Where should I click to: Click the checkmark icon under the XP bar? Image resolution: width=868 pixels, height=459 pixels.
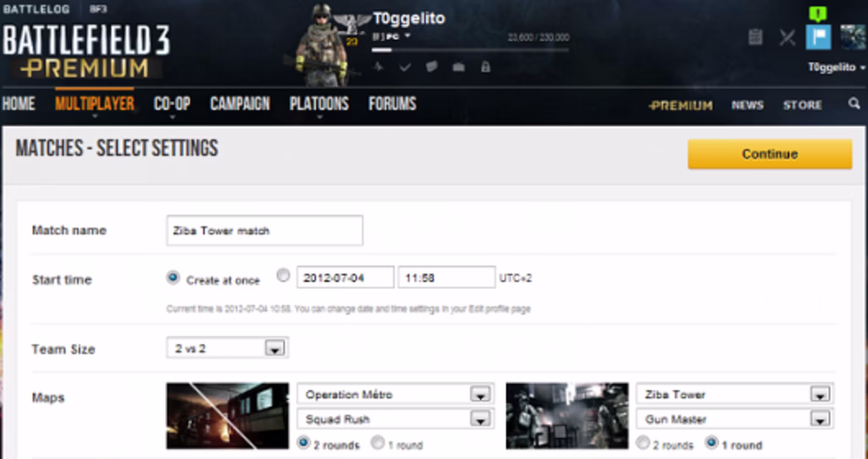click(405, 67)
